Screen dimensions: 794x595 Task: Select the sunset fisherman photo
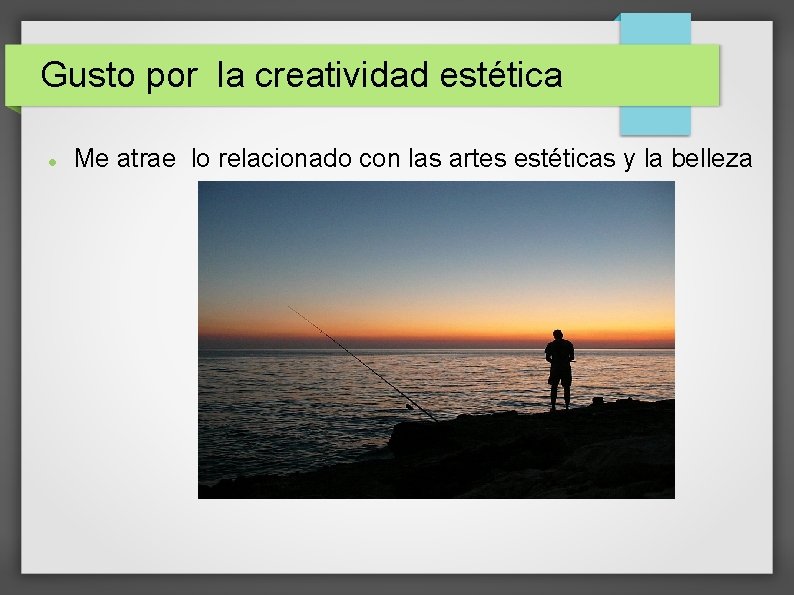(x=436, y=340)
